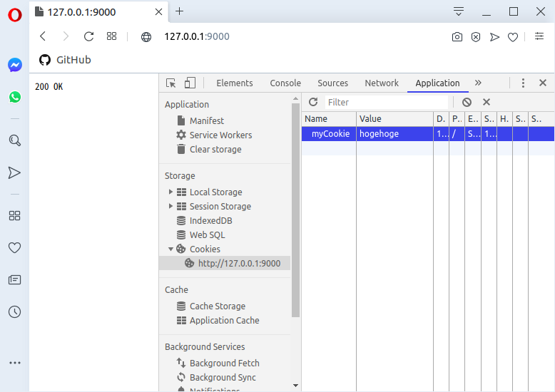Reload the current page
Viewport: 555px width, 392px height.
89,36
